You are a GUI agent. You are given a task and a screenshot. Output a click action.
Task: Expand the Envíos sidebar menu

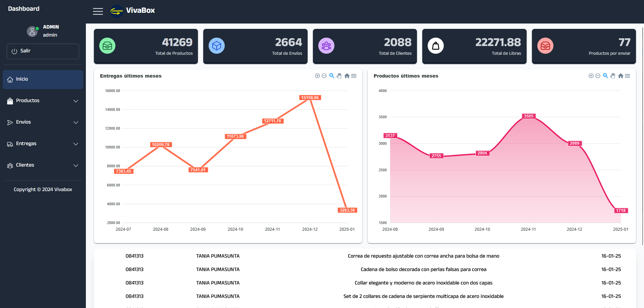[x=43, y=122]
